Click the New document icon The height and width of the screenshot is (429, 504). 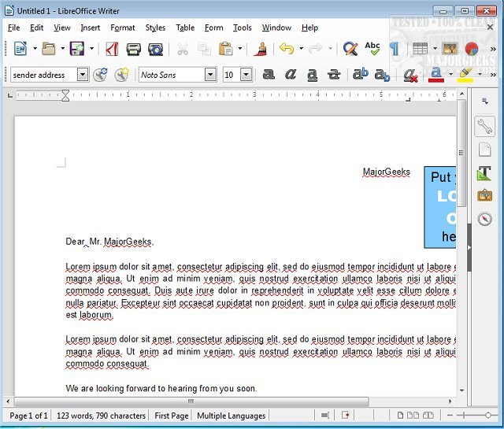[x=20, y=49]
